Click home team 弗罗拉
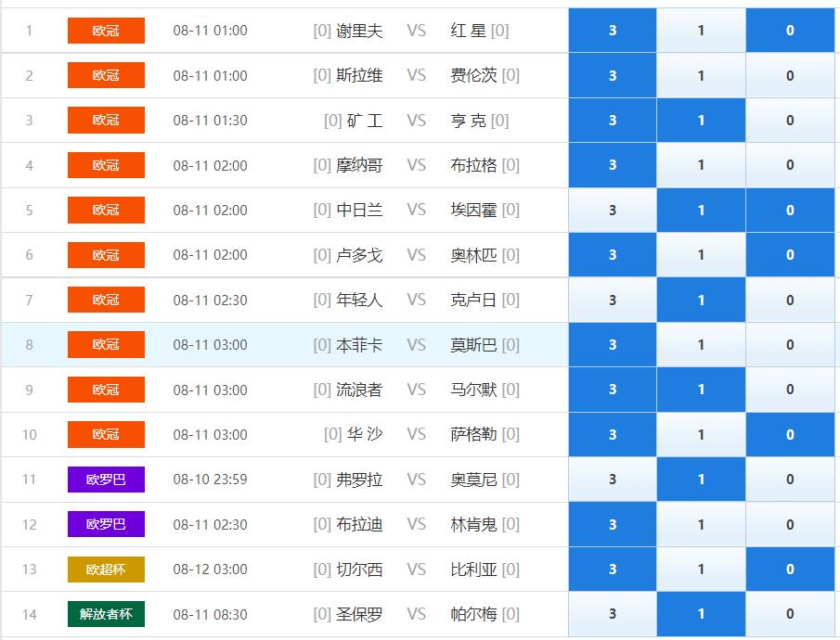The width and height of the screenshot is (840, 640). click(x=359, y=480)
